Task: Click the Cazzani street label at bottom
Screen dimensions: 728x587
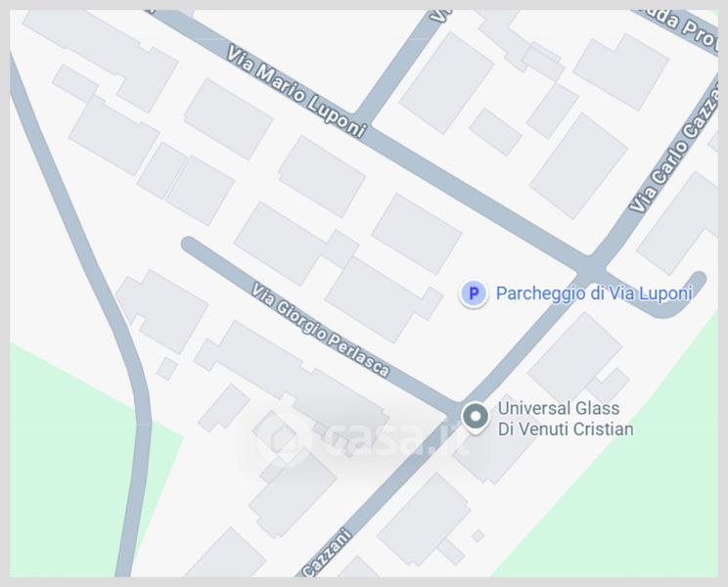Action: (327, 553)
